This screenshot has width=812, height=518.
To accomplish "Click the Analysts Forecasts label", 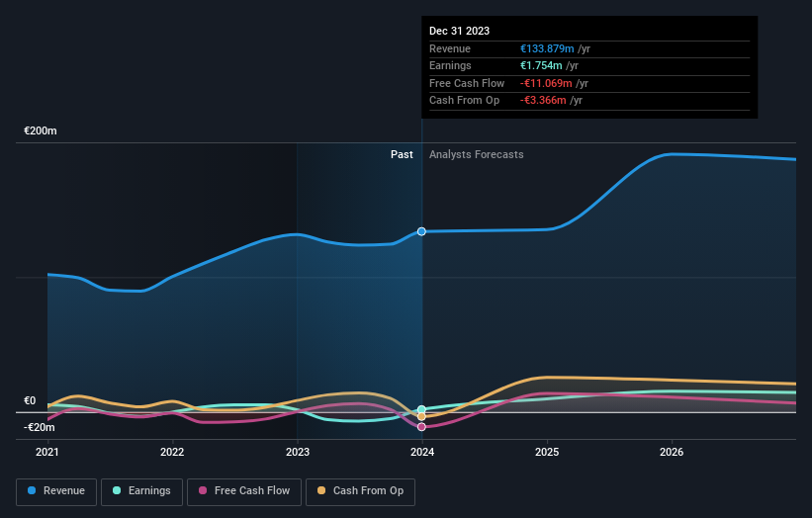I will [477, 154].
